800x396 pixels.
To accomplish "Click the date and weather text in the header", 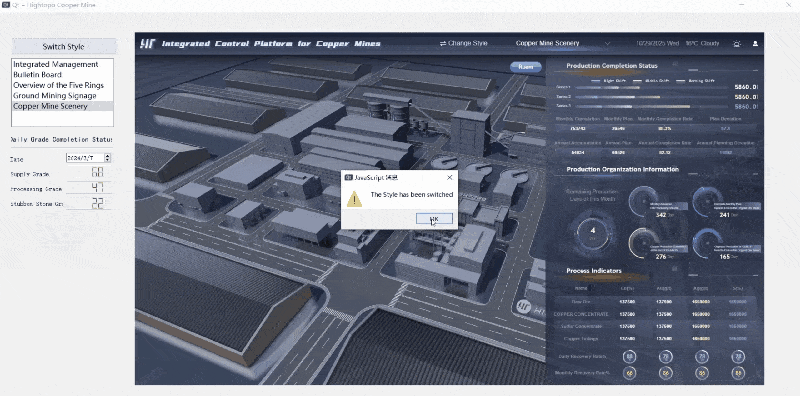I will pos(678,43).
